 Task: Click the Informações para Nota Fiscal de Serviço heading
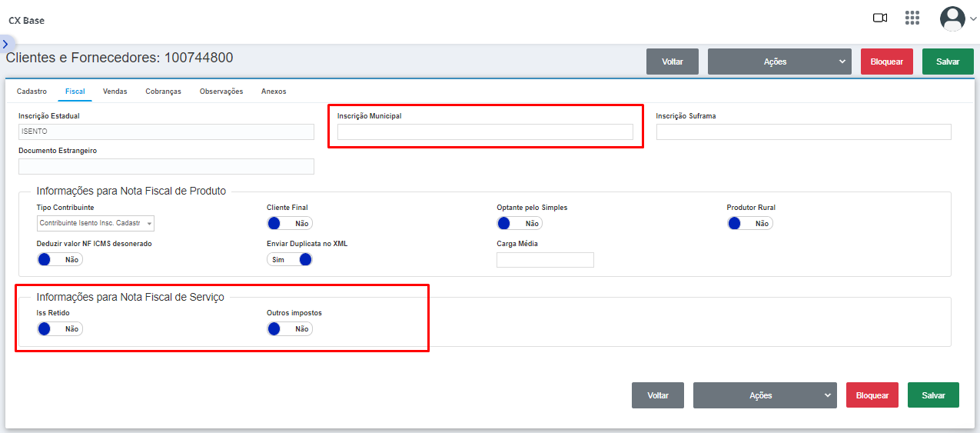click(x=131, y=297)
